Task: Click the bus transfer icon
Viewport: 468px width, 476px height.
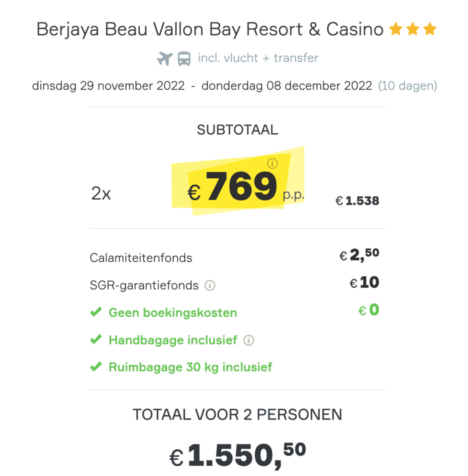Action: [184, 59]
